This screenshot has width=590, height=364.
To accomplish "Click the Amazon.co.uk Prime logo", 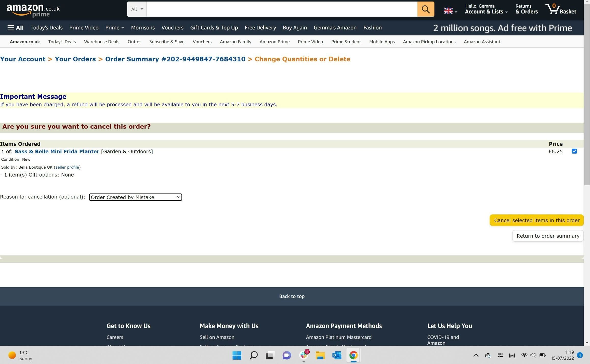I will (x=33, y=10).
